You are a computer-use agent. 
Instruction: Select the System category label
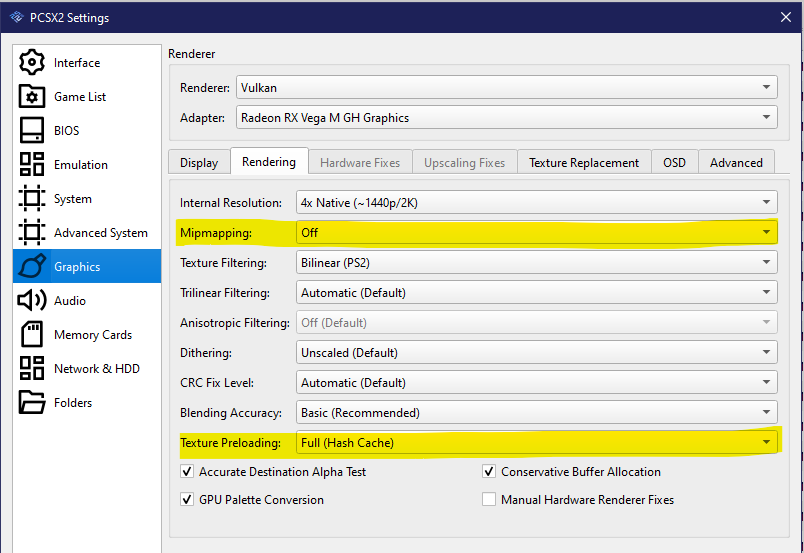73,199
